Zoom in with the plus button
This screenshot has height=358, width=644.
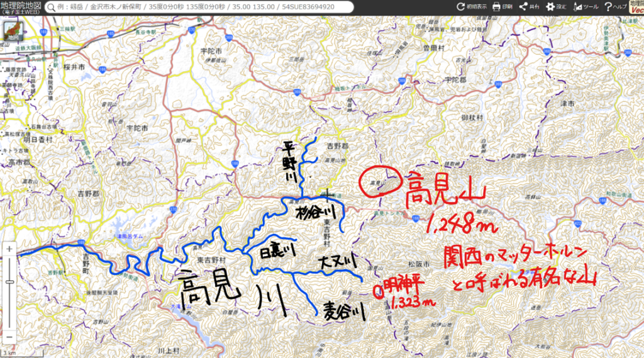coord(9,250)
